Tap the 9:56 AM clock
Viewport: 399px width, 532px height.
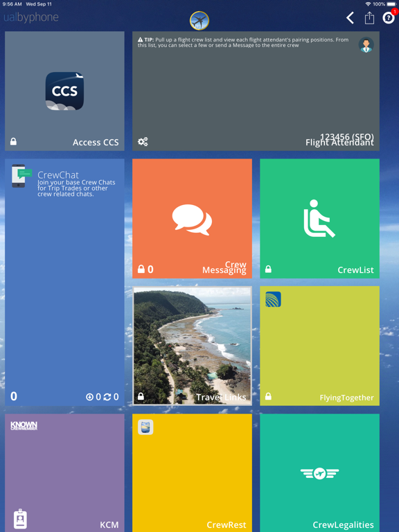tap(12, 4)
